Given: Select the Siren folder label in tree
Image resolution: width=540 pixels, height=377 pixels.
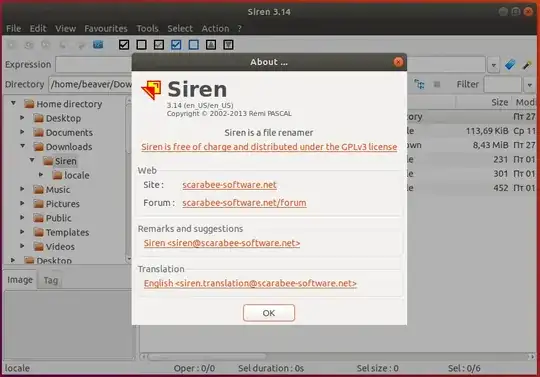Looking at the screenshot, I should (x=65, y=161).
